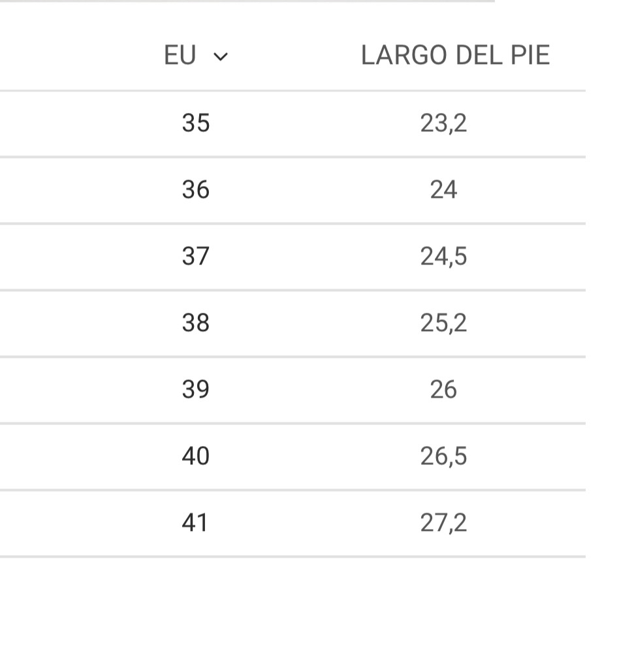Click foot length value 23,2
Image resolution: width=617 pixels, height=672 pixels.
tap(443, 123)
